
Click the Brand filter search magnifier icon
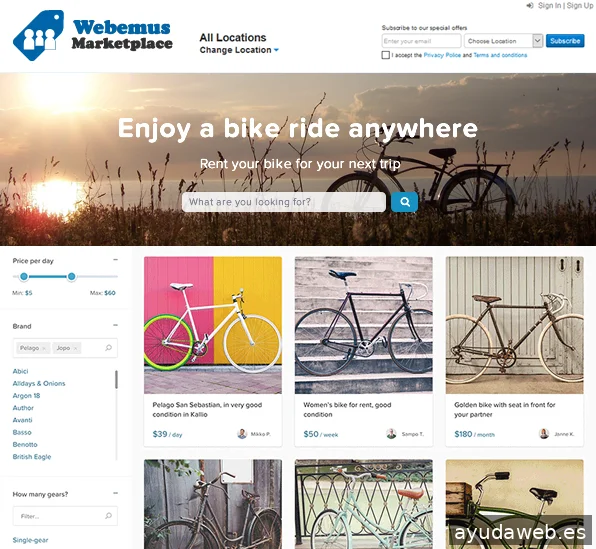pyautogui.click(x=108, y=347)
